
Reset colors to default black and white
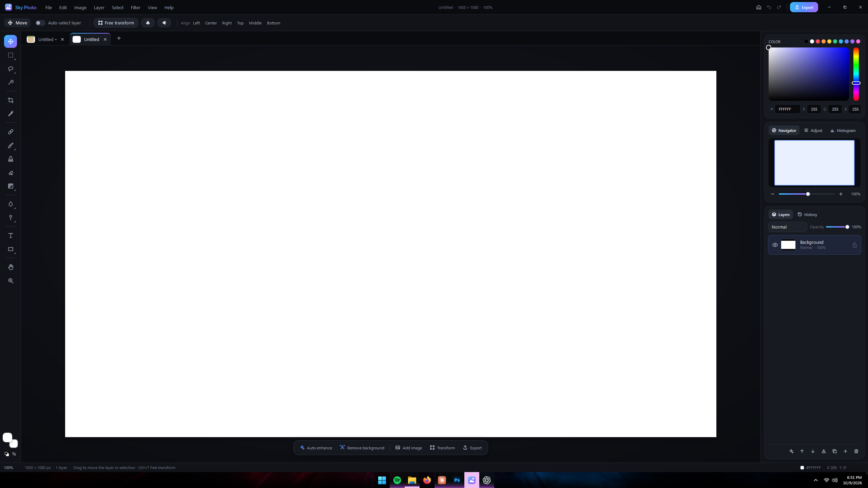pos(6,454)
